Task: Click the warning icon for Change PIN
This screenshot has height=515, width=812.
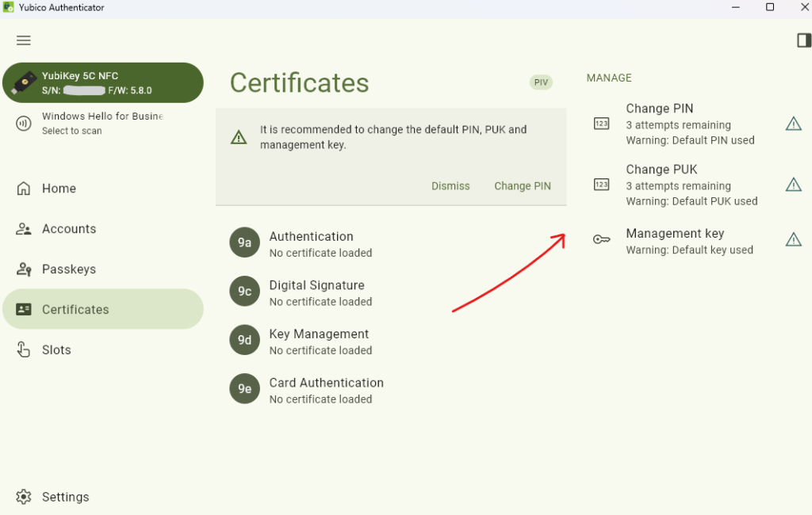Action: (793, 124)
